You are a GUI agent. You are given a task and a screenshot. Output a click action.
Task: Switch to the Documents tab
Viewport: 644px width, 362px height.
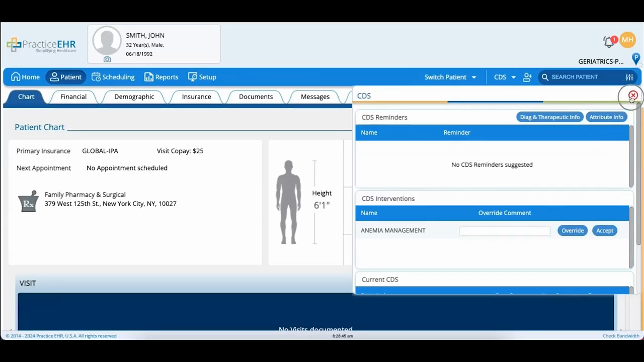point(256,97)
